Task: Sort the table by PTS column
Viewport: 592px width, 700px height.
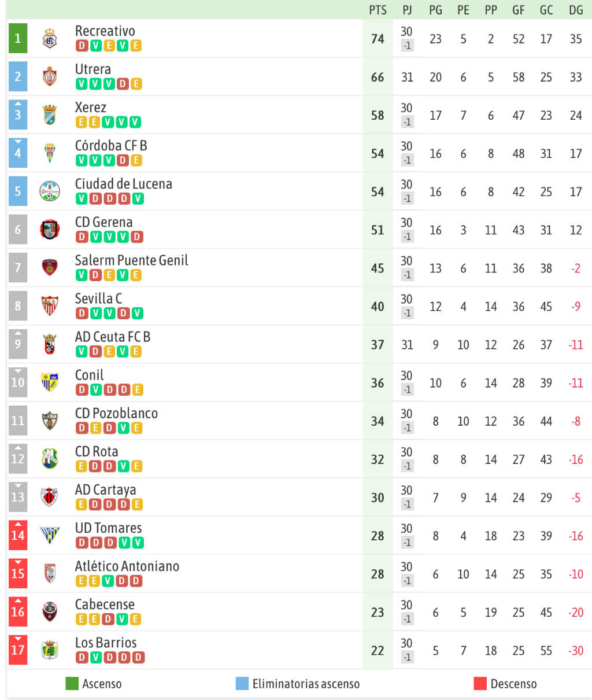Action: click(x=378, y=10)
